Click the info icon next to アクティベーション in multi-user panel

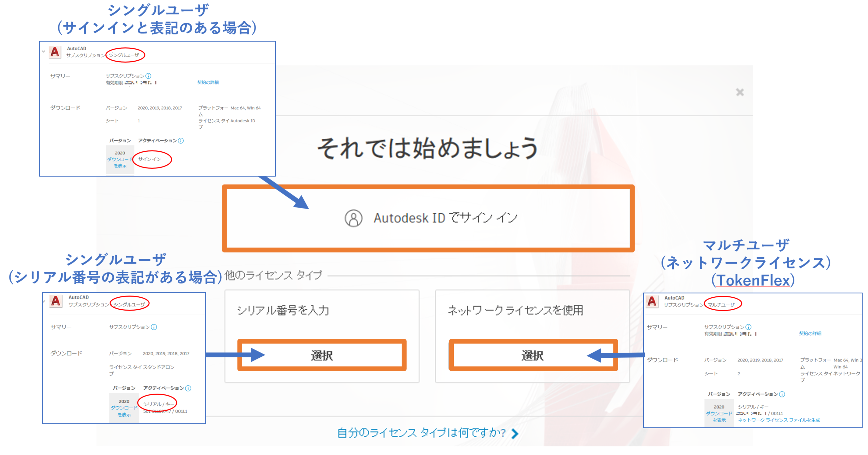(x=782, y=394)
